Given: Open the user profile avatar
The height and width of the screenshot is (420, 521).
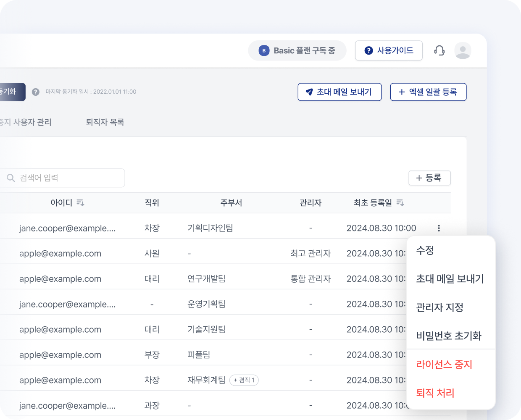Looking at the screenshot, I should click(x=463, y=51).
